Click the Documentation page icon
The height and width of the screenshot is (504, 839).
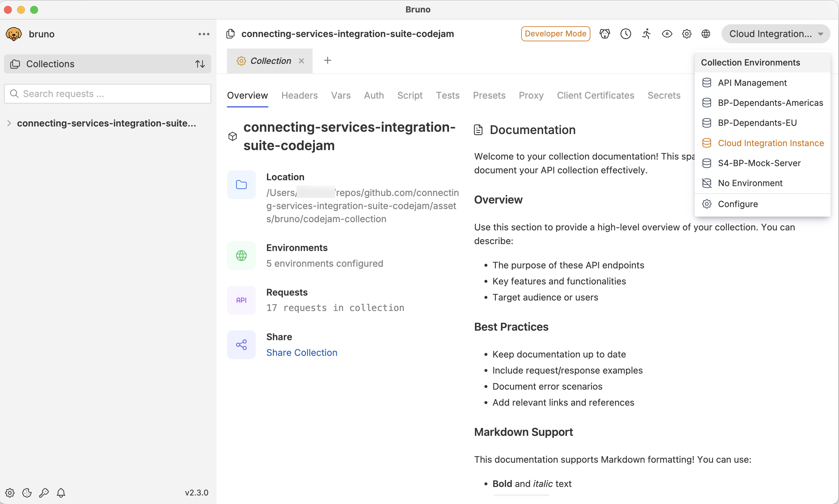tap(479, 130)
